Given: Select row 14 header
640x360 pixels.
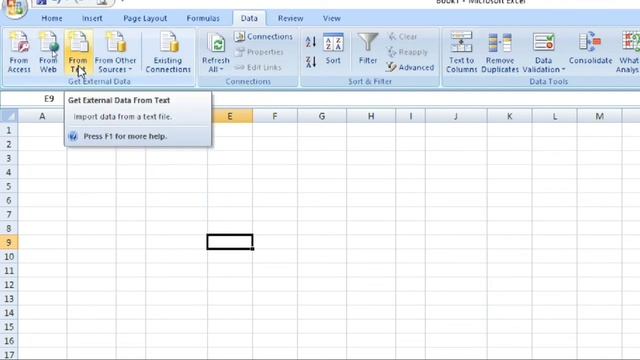Looking at the screenshot, I should (9, 313).
